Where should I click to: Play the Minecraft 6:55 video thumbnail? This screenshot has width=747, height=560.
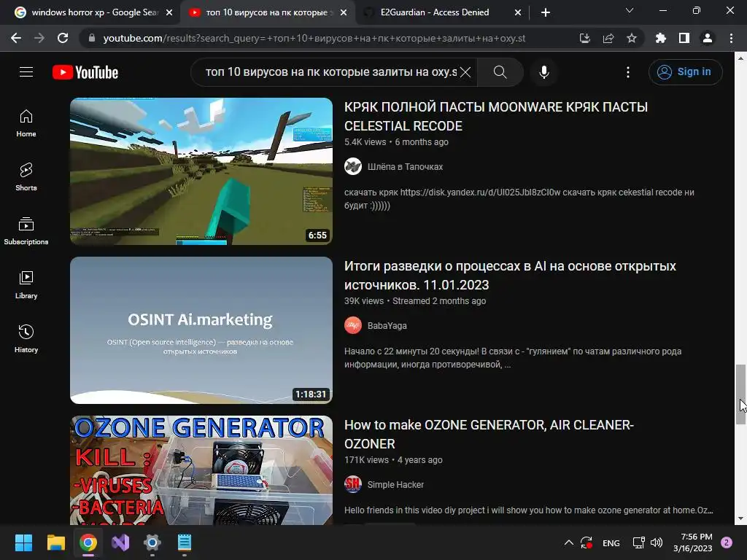click(x=201, y=171)
